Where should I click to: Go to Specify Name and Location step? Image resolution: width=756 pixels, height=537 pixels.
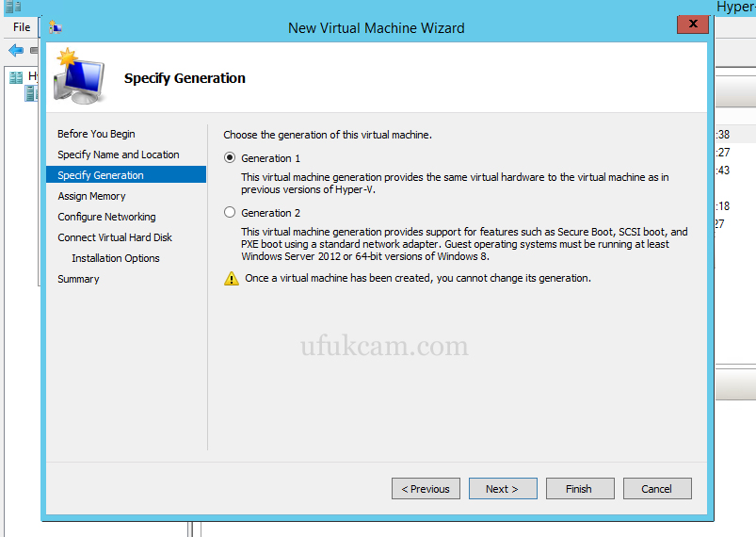119,155
